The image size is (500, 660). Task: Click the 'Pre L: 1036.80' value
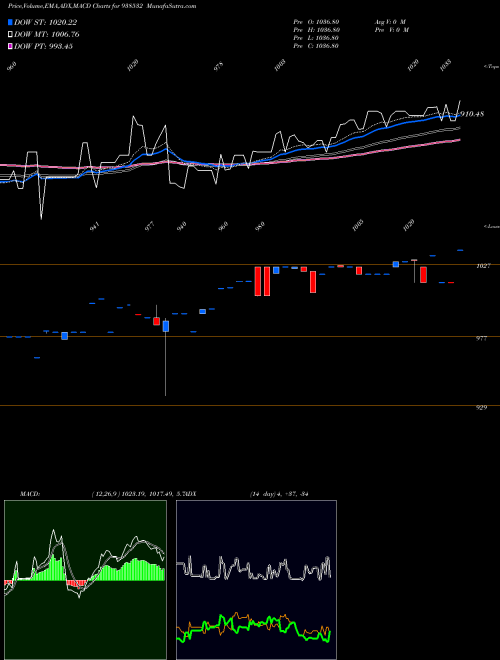point(316,38)
